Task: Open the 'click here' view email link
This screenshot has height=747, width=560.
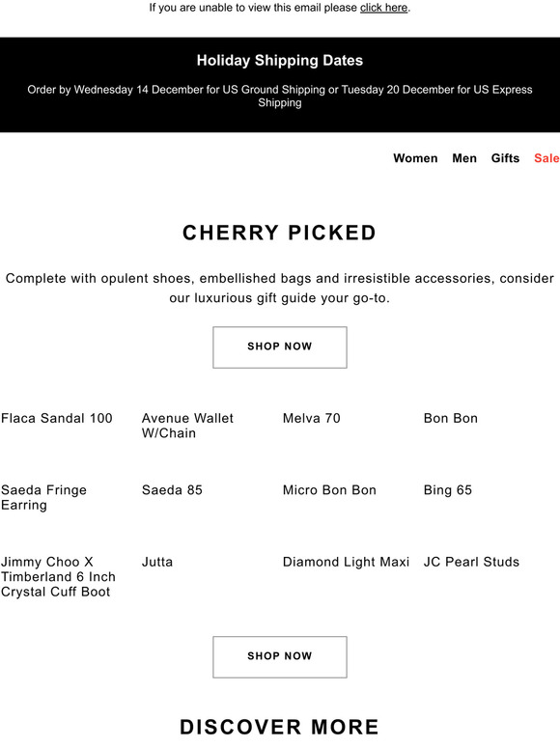Action: (x=383, y=8)
